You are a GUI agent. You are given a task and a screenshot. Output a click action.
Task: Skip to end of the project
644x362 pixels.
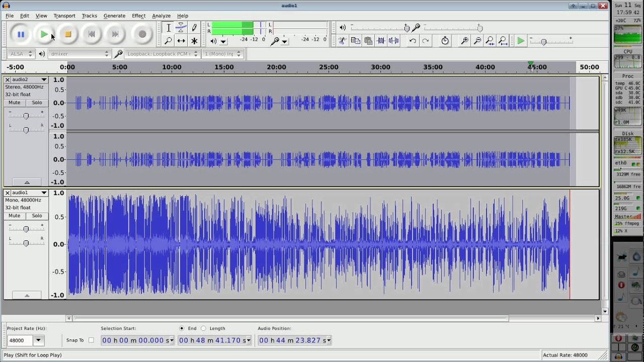[115, 34]
